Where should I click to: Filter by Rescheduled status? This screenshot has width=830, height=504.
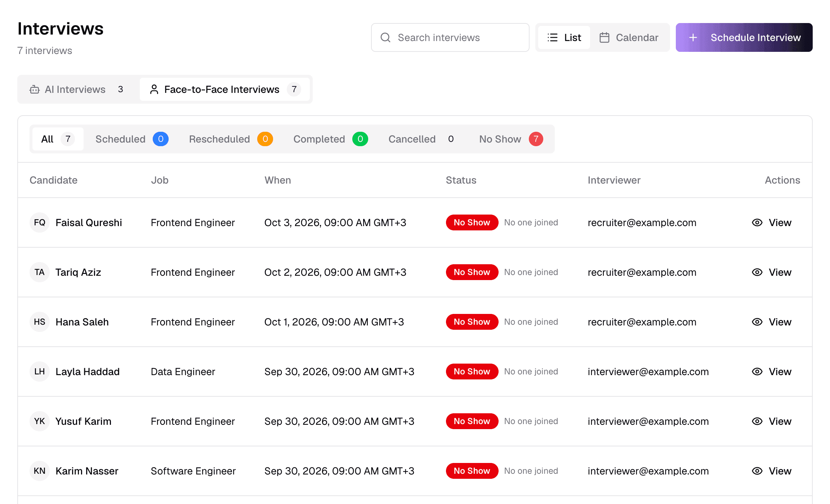(231, 139)
